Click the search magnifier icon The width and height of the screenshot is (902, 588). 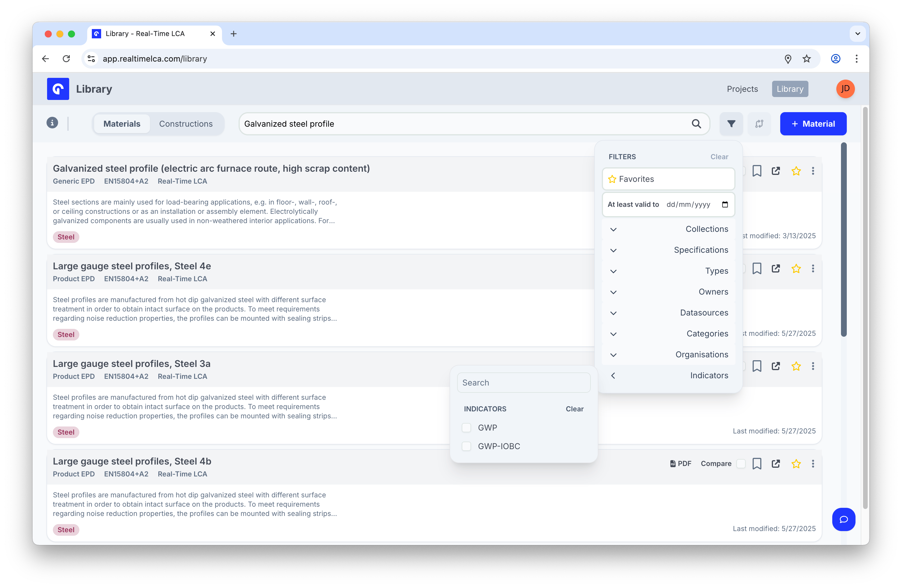(x=696, y=124)
